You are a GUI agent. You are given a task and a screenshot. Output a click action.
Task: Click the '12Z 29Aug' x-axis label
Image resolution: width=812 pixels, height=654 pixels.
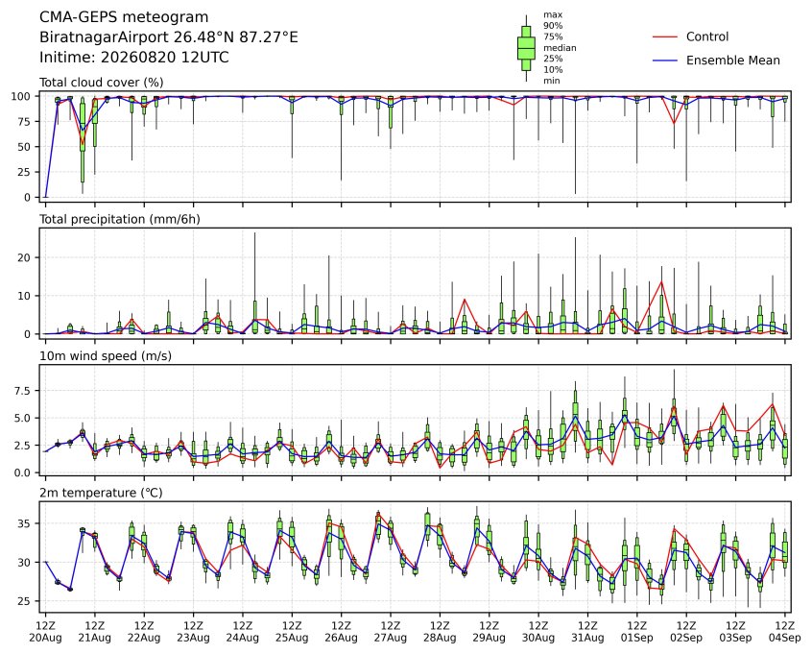click(489, 632)
